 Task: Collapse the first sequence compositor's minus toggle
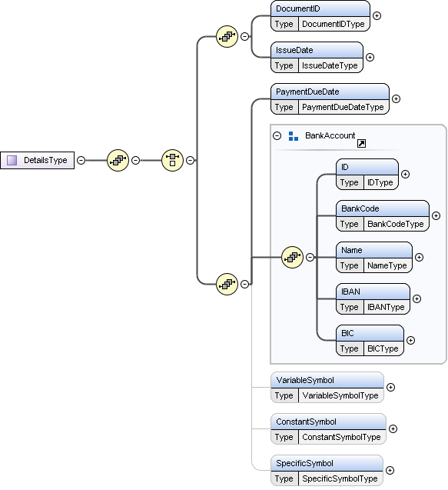[x=135, y=160]
